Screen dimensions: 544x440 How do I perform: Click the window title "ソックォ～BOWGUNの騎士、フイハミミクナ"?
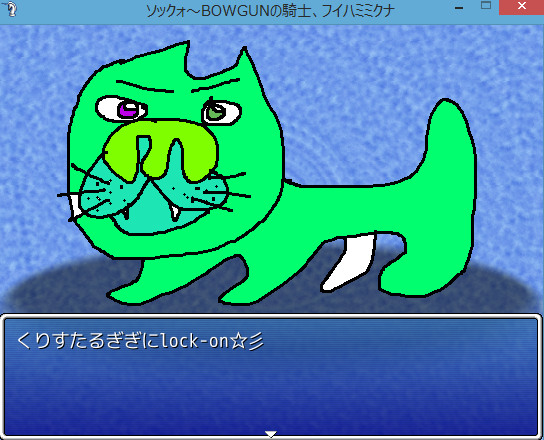(270, 11)
